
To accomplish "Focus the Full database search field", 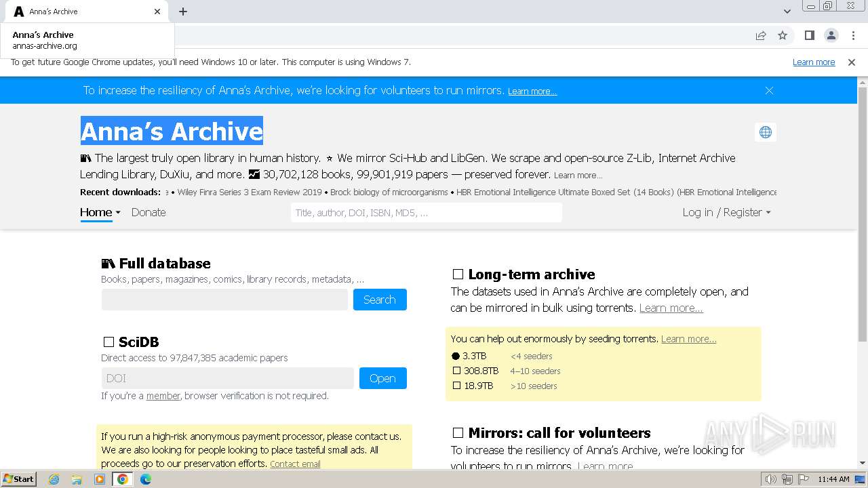I will (224, 300).
